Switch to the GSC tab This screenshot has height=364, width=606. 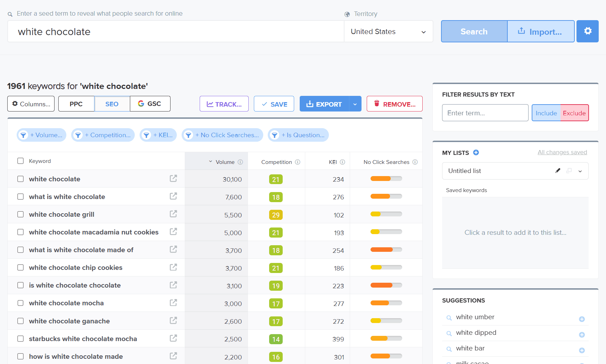coord(150,104)
